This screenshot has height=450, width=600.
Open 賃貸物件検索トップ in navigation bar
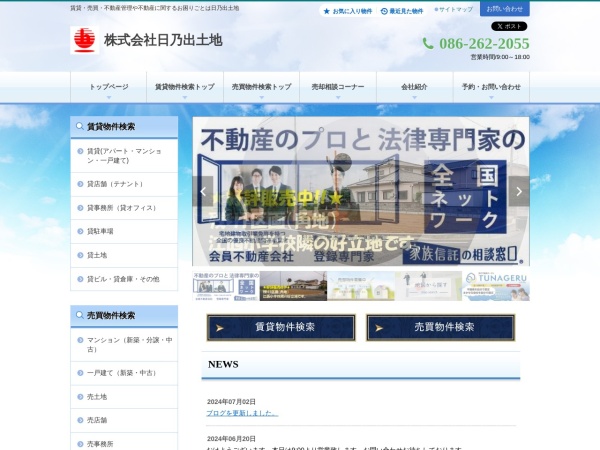[185, 87]
